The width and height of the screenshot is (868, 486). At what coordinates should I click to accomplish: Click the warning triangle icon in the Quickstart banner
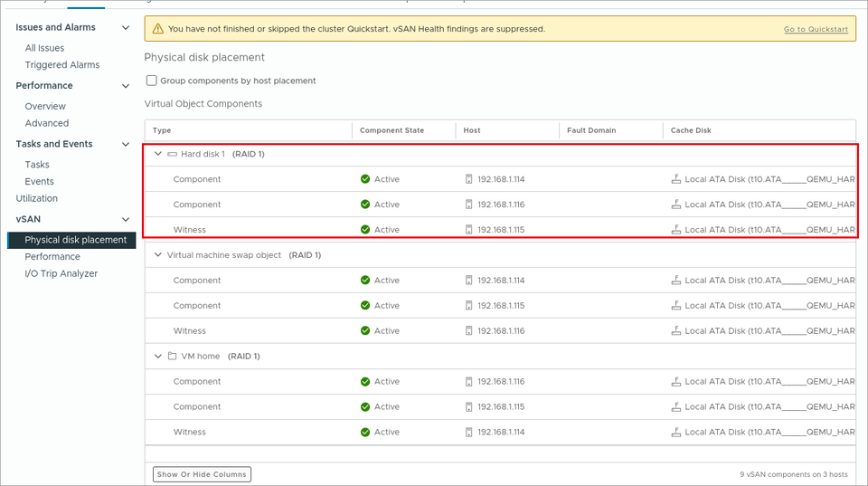pos(157,29)
